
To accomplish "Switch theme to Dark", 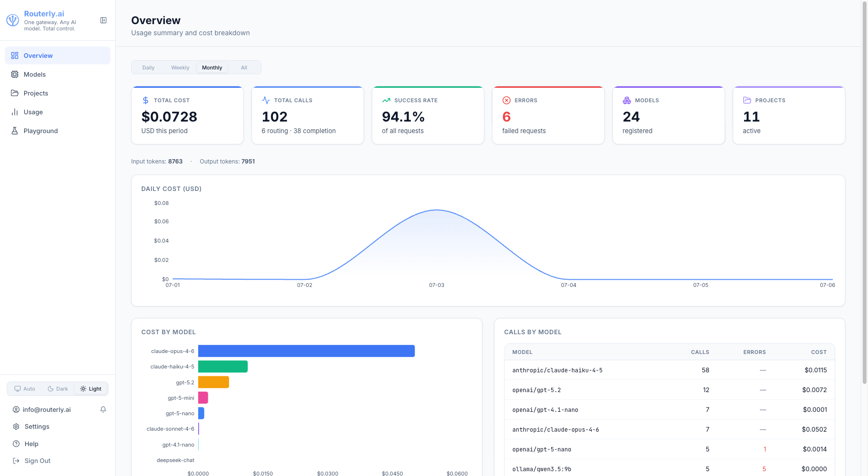I will tap(58, 389).
